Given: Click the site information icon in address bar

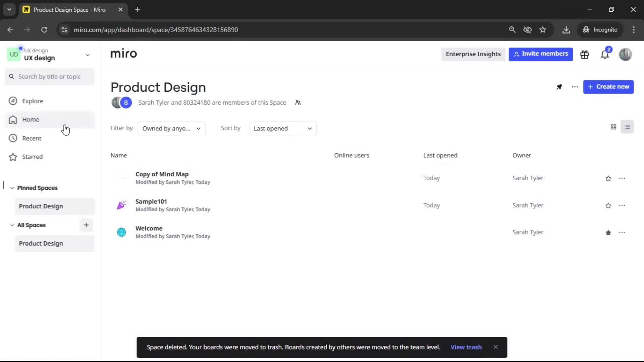Looking at the screenshot, I should tap(64, 30).
